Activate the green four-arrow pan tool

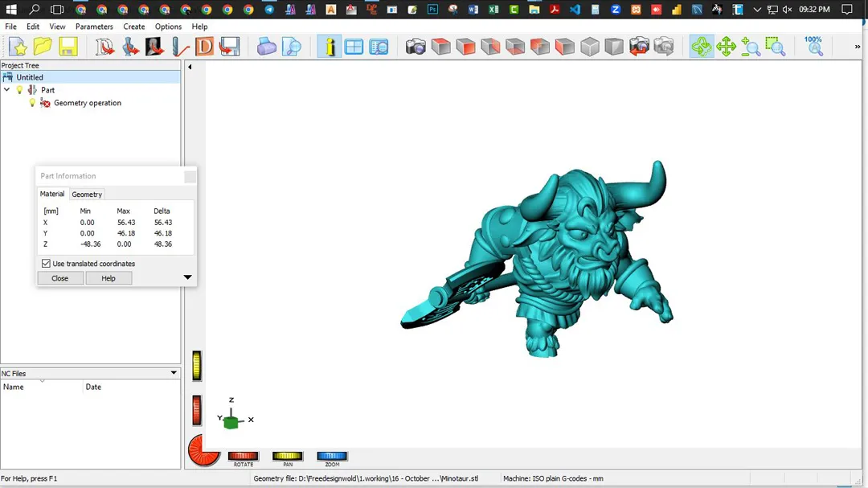coord(726,47)
